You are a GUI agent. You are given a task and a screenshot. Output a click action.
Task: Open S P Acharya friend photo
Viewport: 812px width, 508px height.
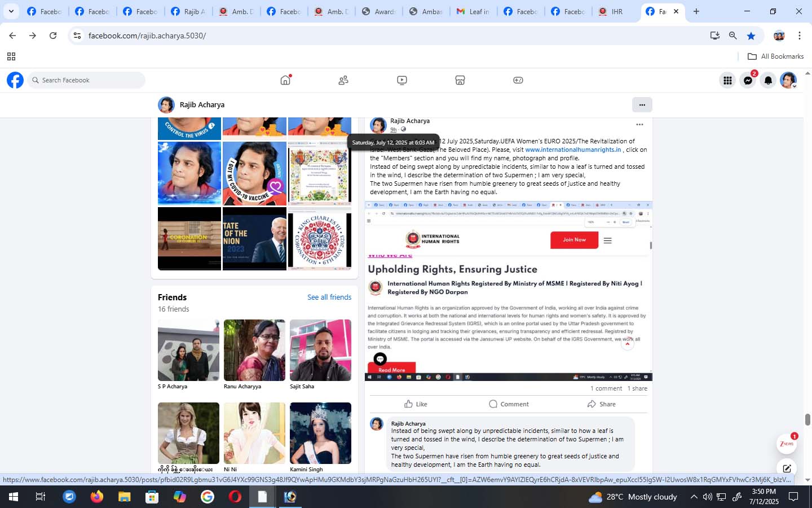(188, 350)
